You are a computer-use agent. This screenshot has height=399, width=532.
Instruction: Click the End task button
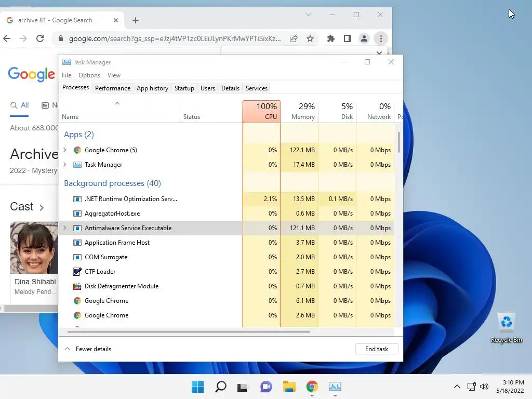click(377, 349)
